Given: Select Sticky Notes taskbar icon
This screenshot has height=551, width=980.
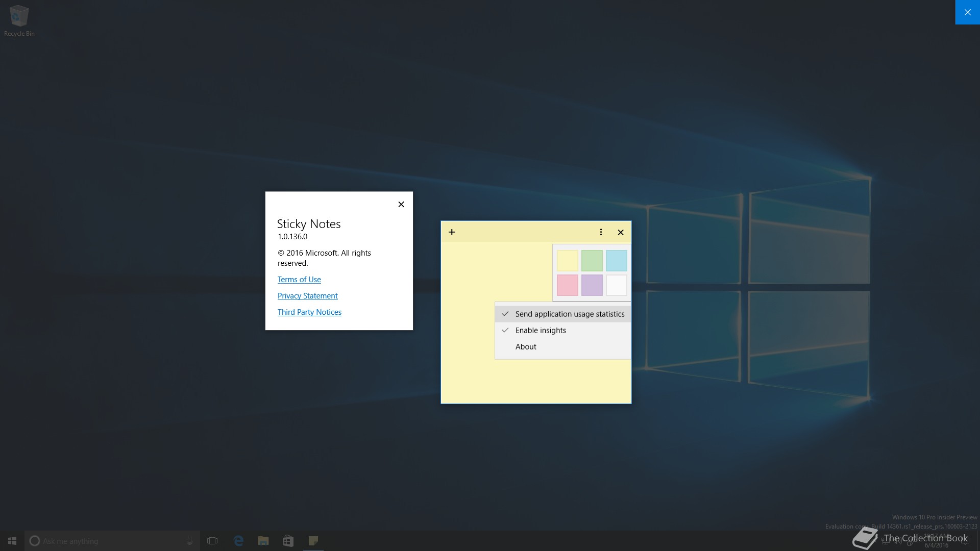Looking at the screenshot, I should [x=313, y=541].
